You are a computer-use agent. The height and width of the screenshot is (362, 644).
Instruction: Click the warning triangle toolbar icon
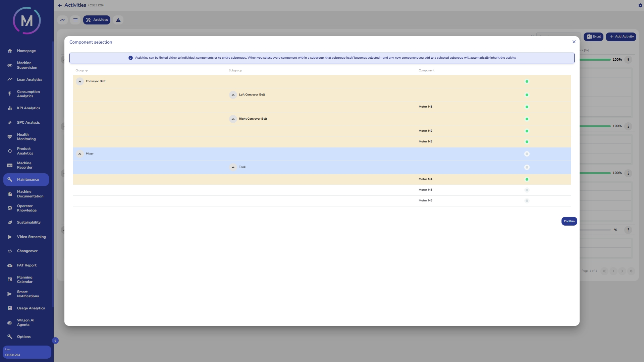pyautogui.click(x=118, y=20)
